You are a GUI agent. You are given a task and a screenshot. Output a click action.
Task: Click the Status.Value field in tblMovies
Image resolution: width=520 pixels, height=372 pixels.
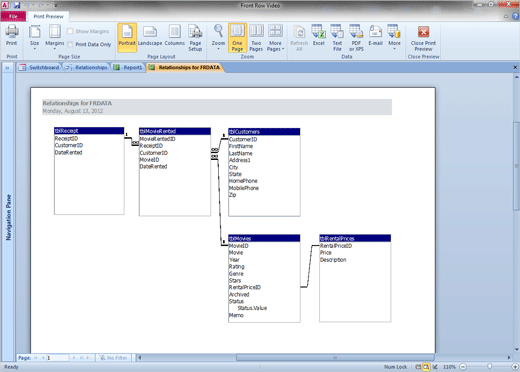(252, 308)
